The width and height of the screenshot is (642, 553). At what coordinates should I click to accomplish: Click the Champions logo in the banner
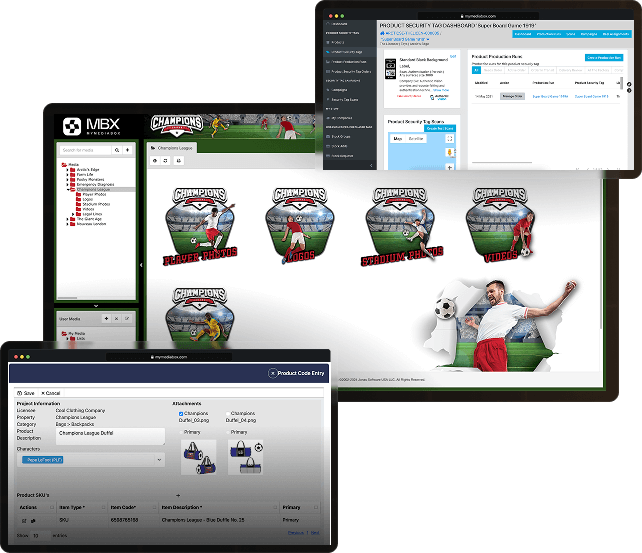(177, 125)
